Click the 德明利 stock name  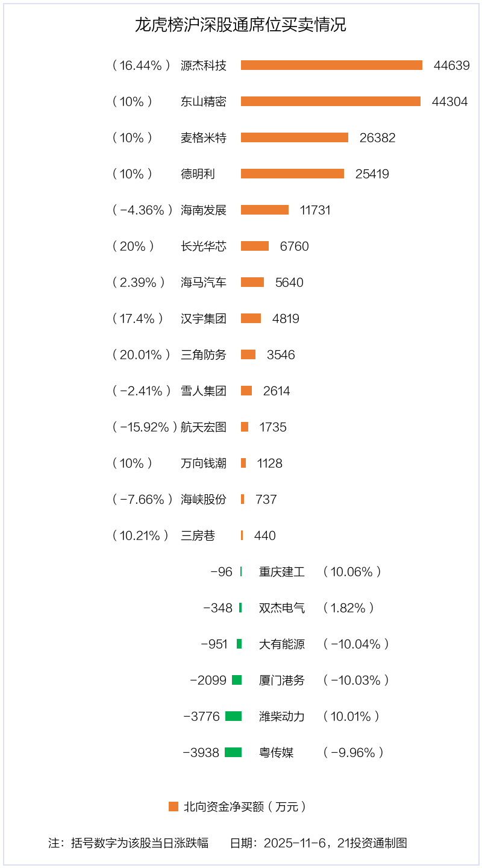point(198,174)
